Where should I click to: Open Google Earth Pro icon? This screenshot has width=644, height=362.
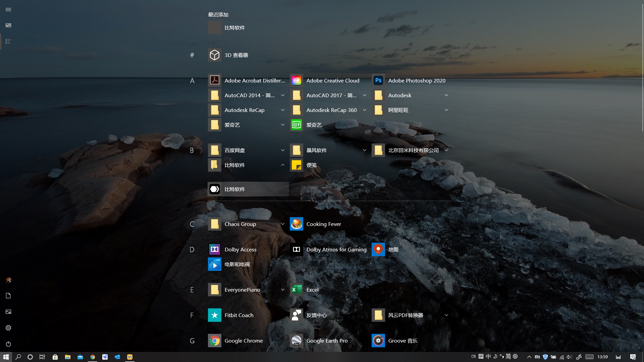[x=297, y=341]
